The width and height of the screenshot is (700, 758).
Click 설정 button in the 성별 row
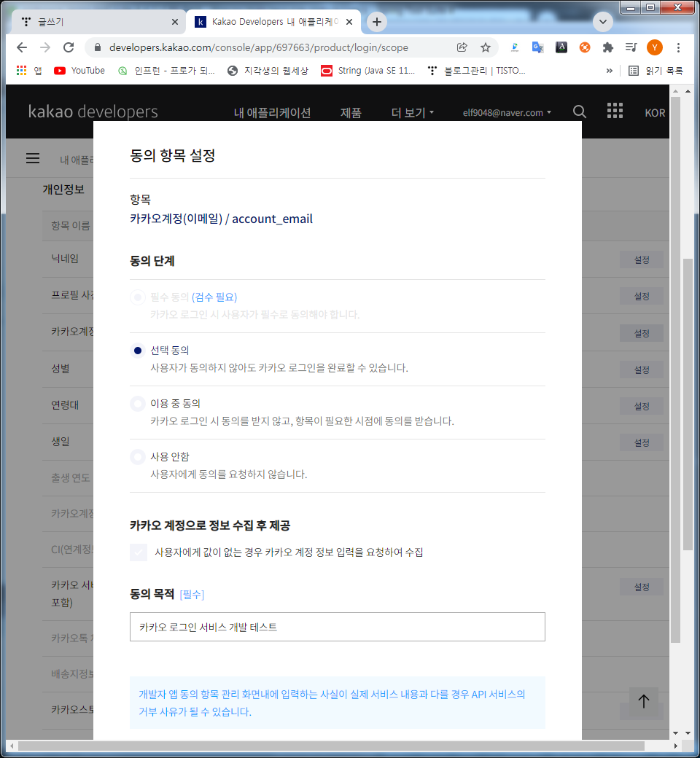click(642, 370)
